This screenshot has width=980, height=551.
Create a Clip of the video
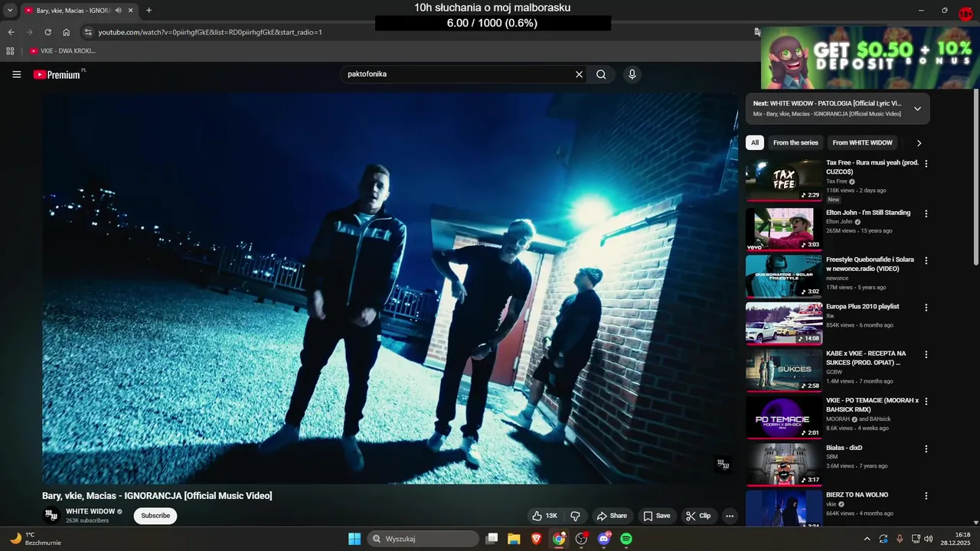click(x=698, y=516)
